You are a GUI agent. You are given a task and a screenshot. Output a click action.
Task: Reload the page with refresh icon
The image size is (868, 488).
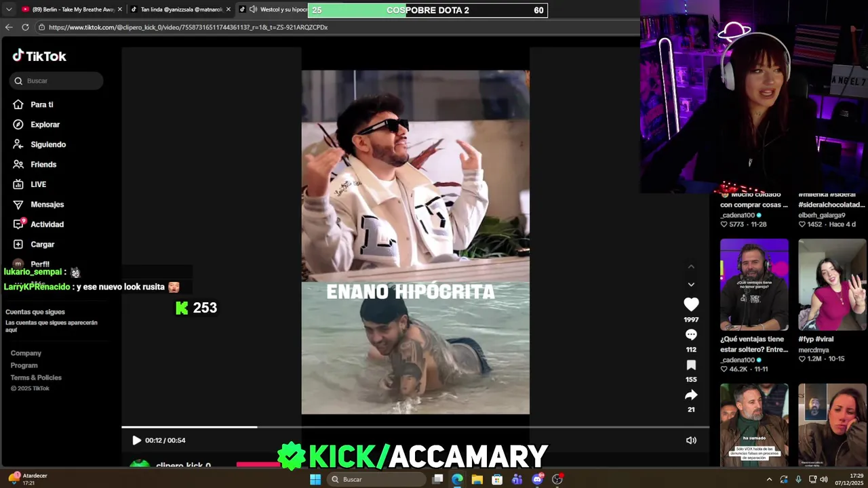pos(25,27)
